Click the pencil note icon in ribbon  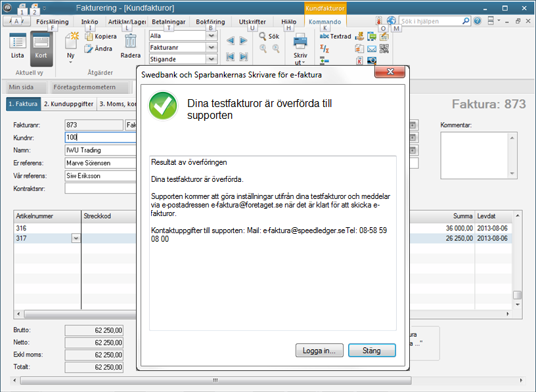tap(384, 36)
